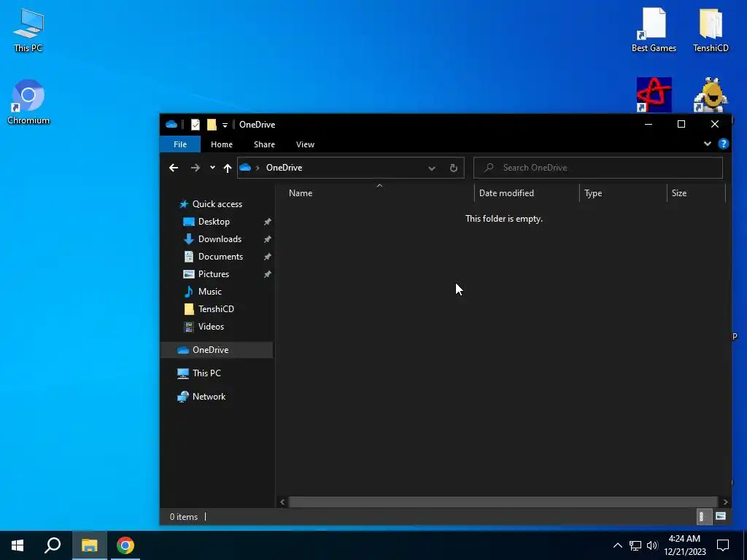Open the Chromium desktop shortcut

point(28,102)
